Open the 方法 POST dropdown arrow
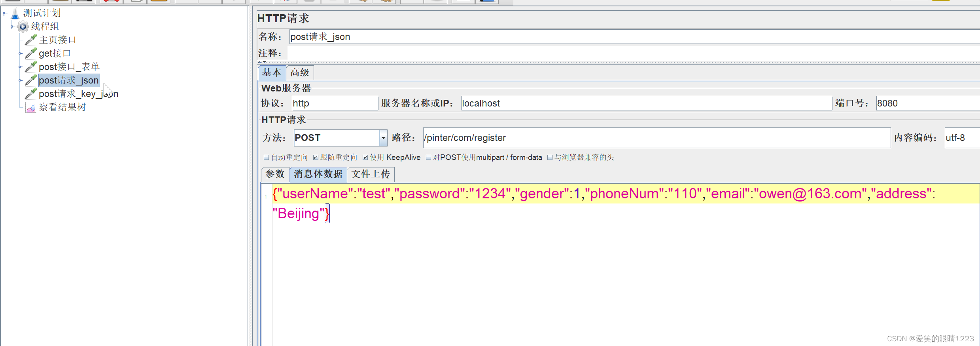Image resolution: width=980 pixels, height=346 pixels. pos(383,138)
